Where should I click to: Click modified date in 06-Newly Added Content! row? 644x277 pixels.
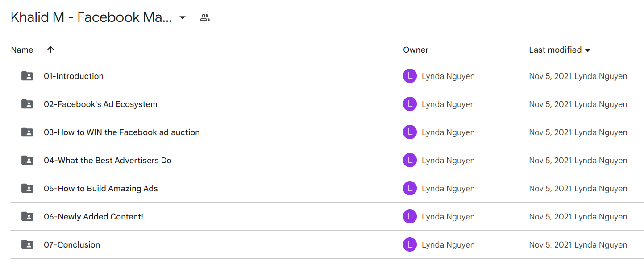click(x=550, y=217)
